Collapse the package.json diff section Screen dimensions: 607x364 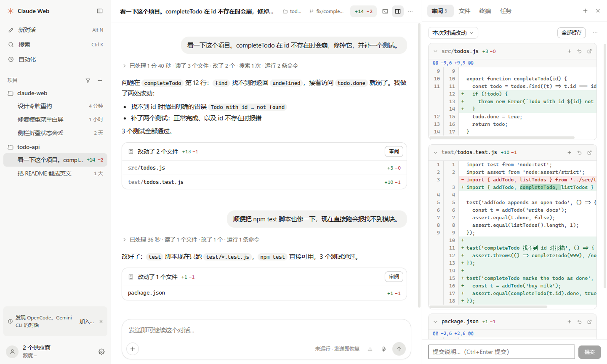pos(435,322)
